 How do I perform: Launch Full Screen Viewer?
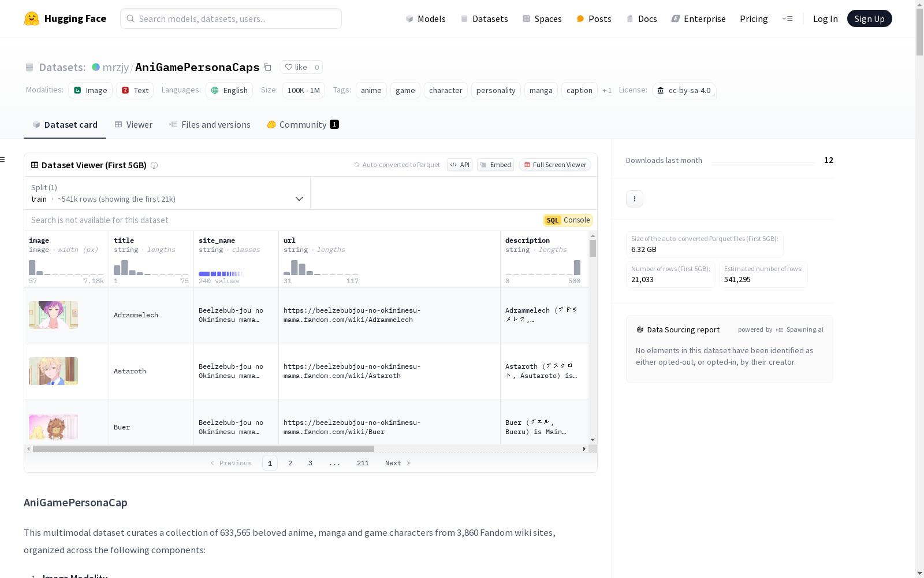pyautogui.click(x=555, y=165)
